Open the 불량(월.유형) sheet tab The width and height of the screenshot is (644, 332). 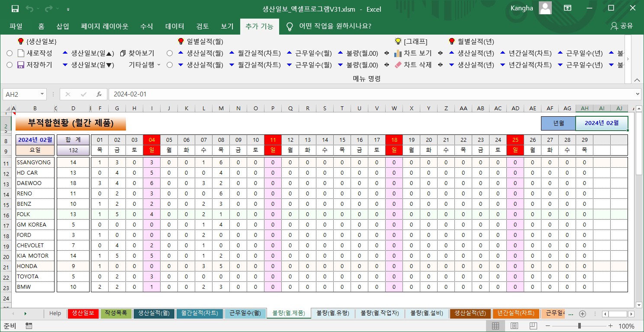[333, 313]
